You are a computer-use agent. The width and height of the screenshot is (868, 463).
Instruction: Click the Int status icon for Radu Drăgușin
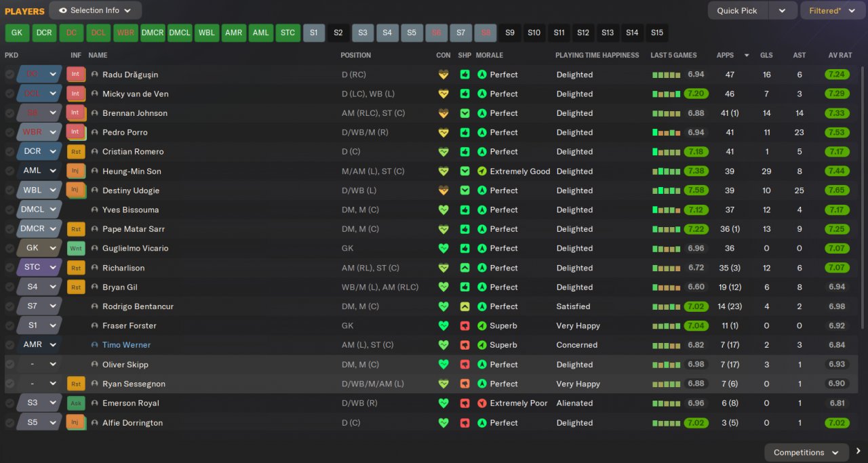[76, 75]
